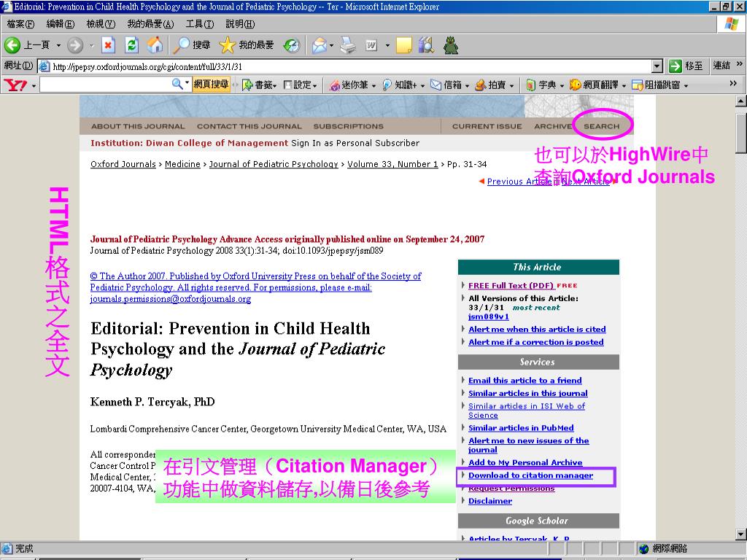Edit page with the Word icon
The width and height of the screenshot is (747, 560).
371,45
